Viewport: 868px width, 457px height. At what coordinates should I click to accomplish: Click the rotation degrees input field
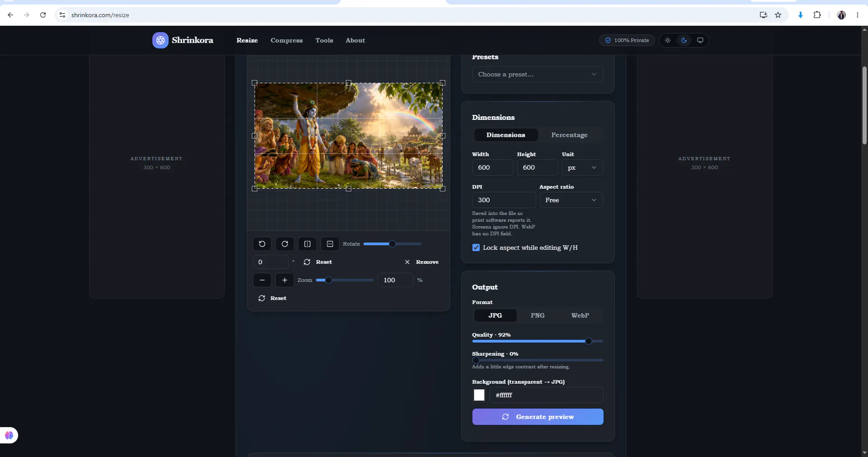pyautogui.click(x=271, y=262)
